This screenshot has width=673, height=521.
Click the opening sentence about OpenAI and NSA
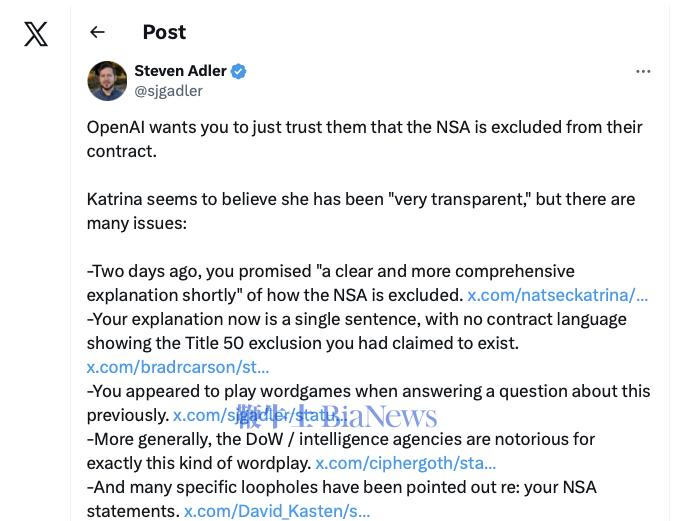tap(364, 139)
